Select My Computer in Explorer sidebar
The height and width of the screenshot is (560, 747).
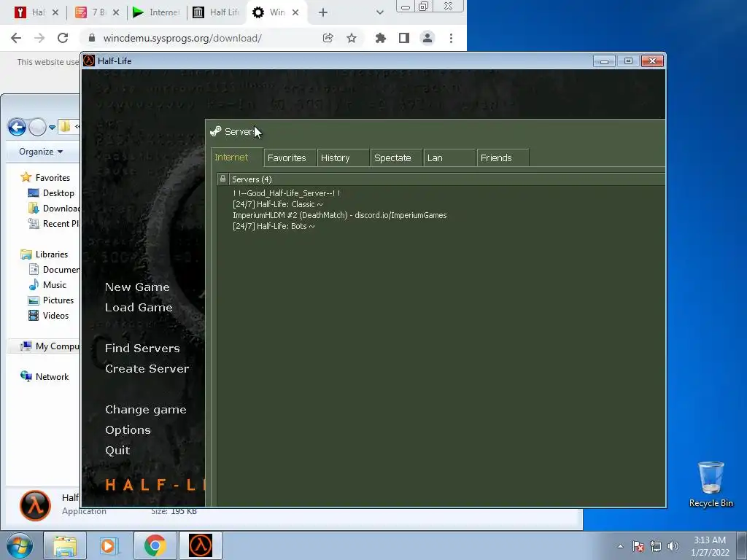[x=50, y=346]
